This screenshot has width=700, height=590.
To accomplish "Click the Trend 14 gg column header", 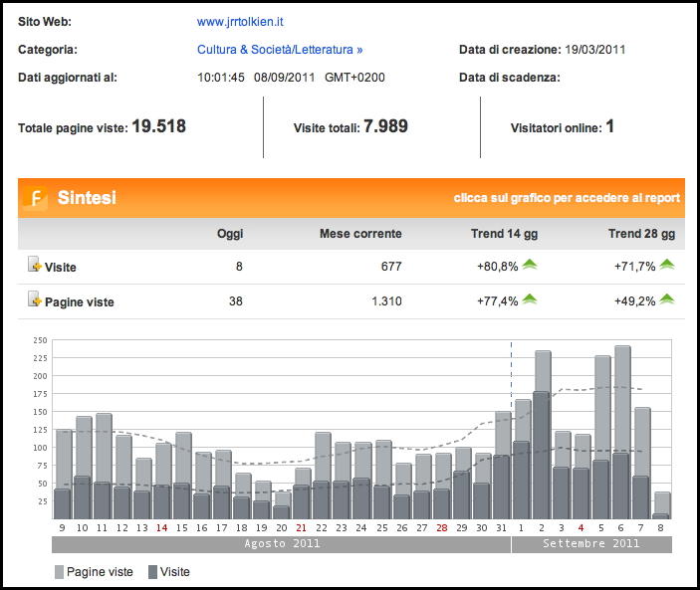I will (505, 234).
